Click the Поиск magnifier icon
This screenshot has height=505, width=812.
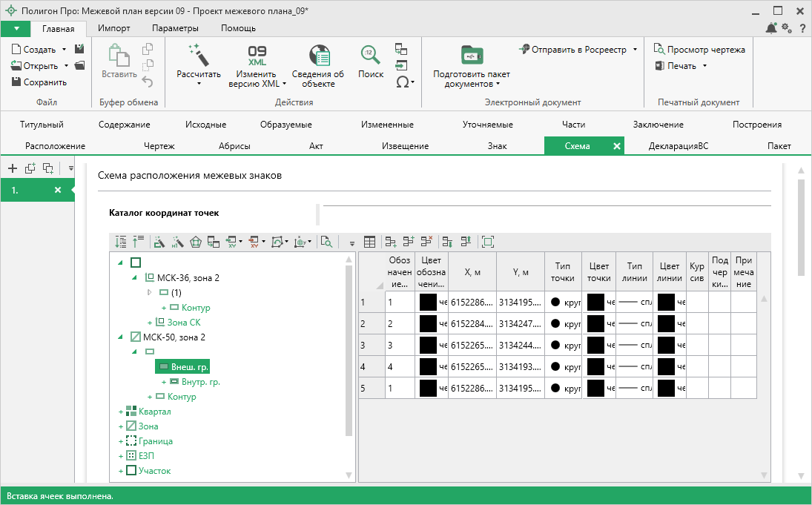pos(370,56)
